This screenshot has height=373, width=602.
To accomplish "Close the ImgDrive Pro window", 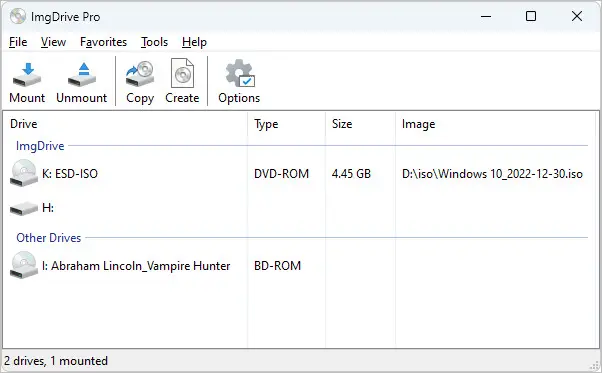I will click(x=577, y=16).
